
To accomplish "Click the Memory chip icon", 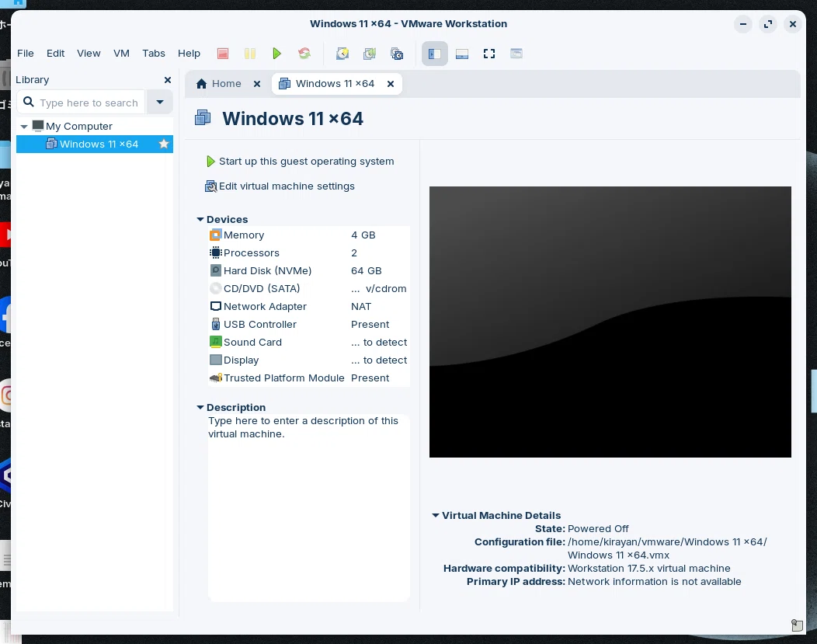I will (216, 235).
